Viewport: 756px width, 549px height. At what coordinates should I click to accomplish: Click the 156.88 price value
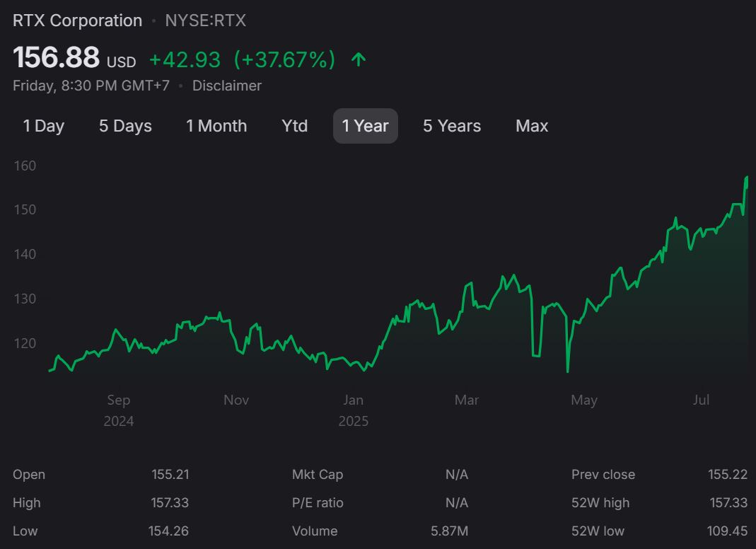pos(56,57)
